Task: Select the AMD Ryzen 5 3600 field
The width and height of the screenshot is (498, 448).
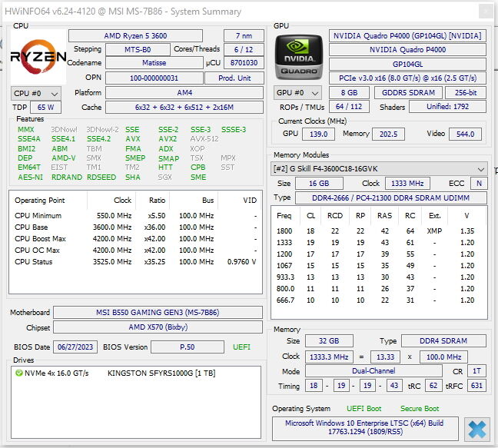Action: pos(135,36)
